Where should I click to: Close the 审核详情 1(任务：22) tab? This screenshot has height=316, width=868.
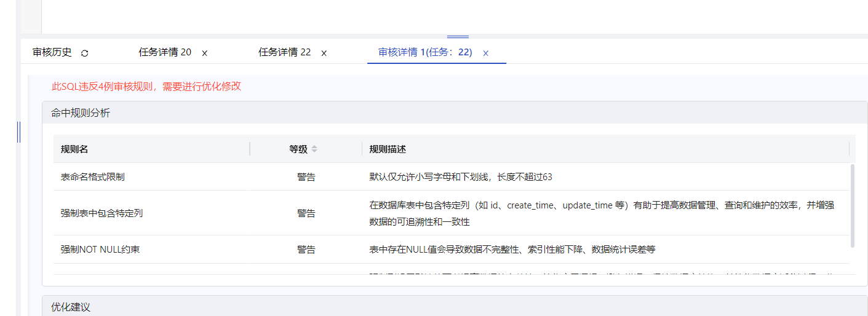[x=485, y=53]
